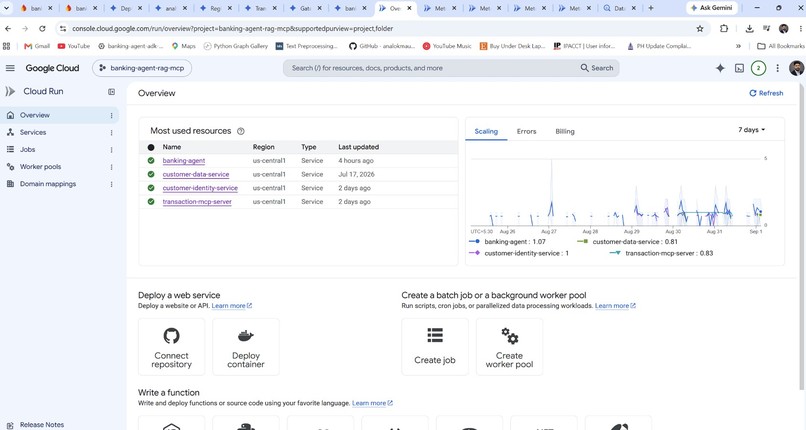Open the customer-data-service link
The height and width of the screenshot is (430, 806).
[x=196, y=174]
